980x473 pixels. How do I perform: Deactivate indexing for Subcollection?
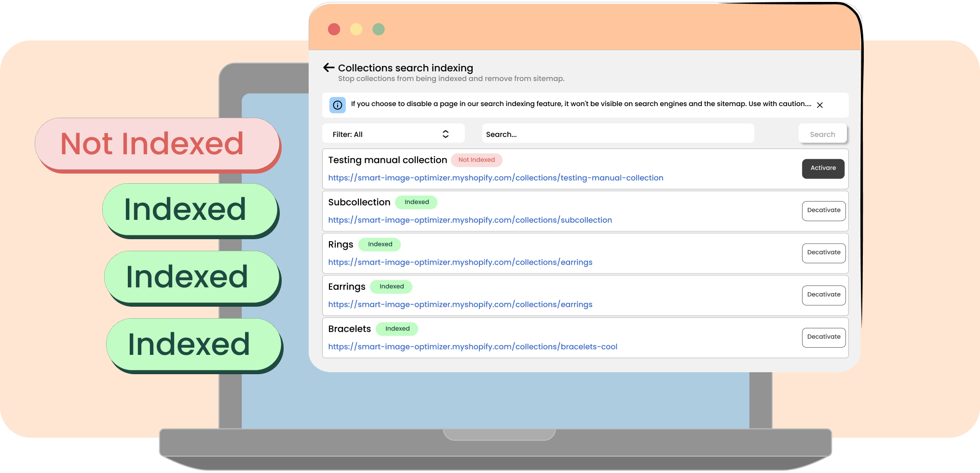pyautogui.click(x=823, y=210)
